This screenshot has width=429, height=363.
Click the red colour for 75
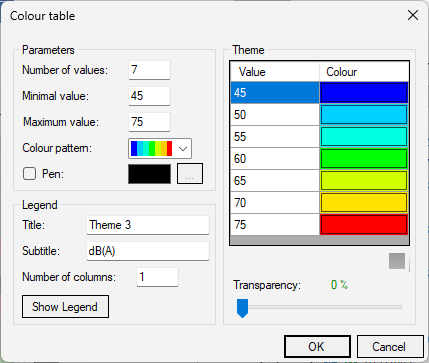tap(364, 225)
